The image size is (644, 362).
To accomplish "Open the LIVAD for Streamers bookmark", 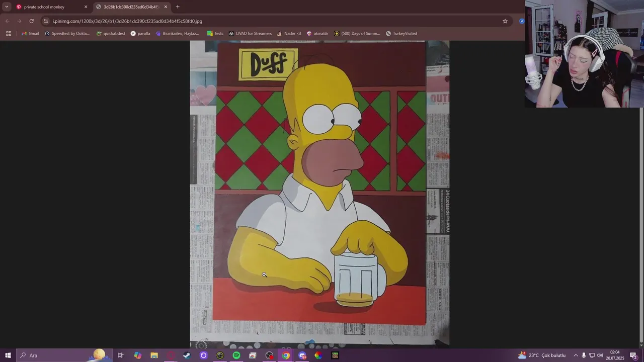I will point(250,34).
